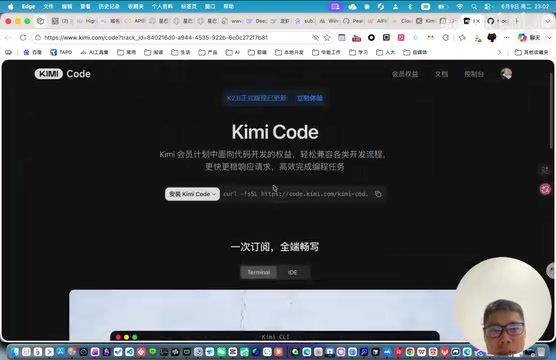Viewport: 556px width, 360px height.
Task: Open the AI工具集 bookmark
Action: (94, 52)
